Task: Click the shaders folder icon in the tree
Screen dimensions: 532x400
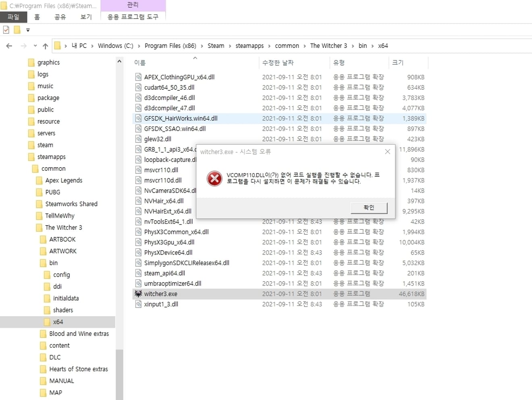Action: click(47, 310)
